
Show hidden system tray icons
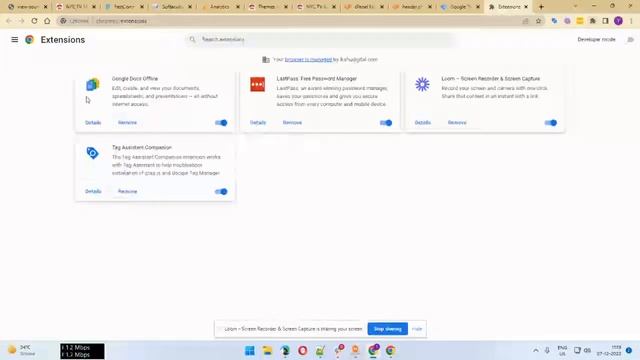[536, 350]
